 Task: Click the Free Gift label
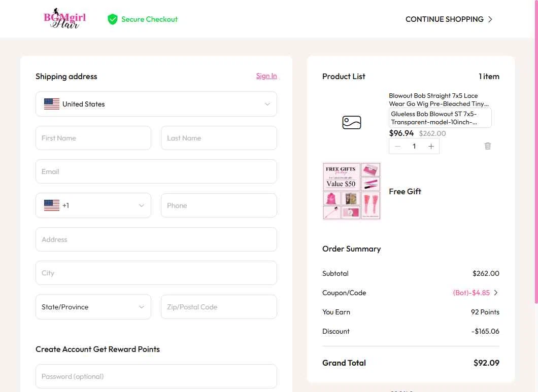click(405, 191)
